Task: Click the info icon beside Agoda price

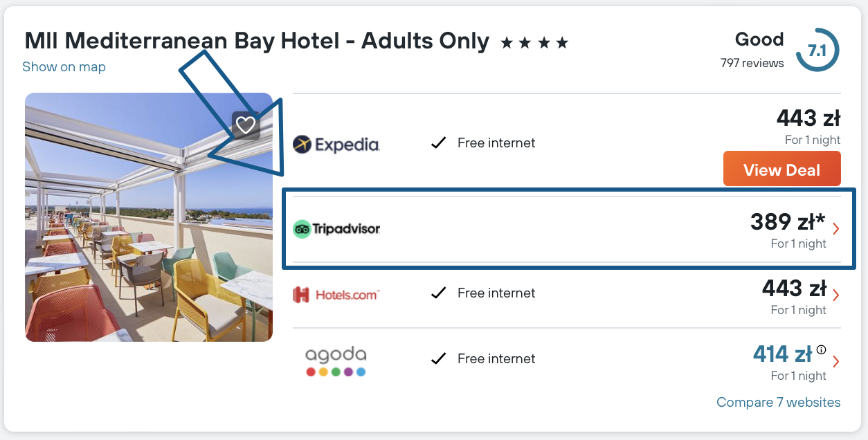Action: click(x=822, y=349)
